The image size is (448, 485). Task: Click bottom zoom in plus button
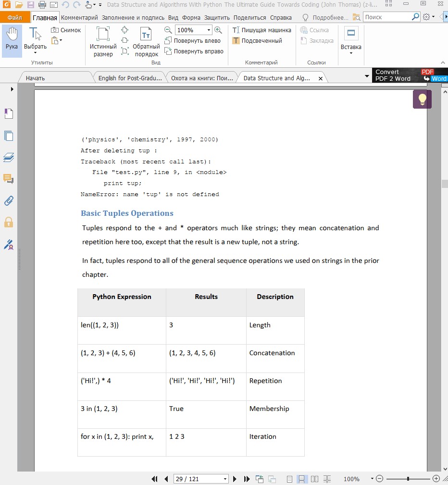(436, 479)
